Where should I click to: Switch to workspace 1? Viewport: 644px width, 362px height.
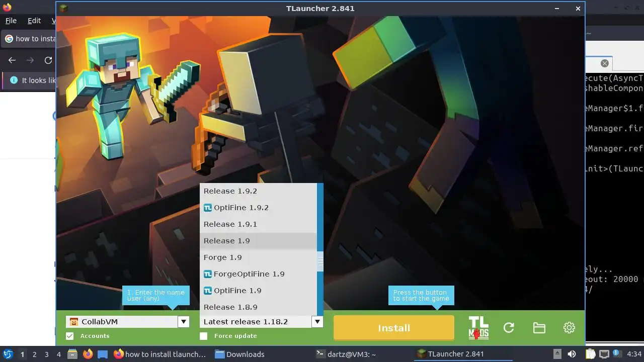point(22,354)
